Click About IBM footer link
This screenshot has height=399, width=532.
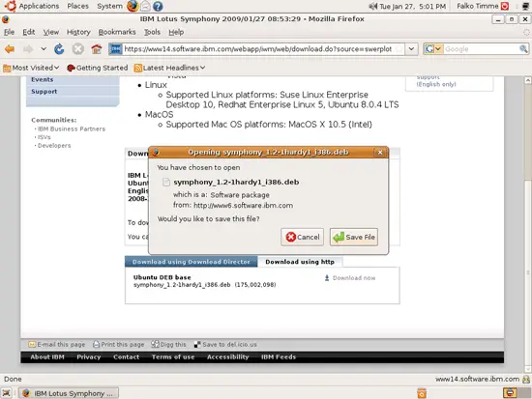click(x=47, y=356)
